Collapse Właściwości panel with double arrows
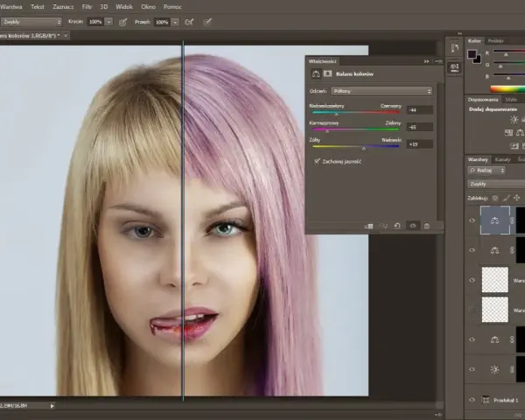525x420 pixels. [427, 61]
